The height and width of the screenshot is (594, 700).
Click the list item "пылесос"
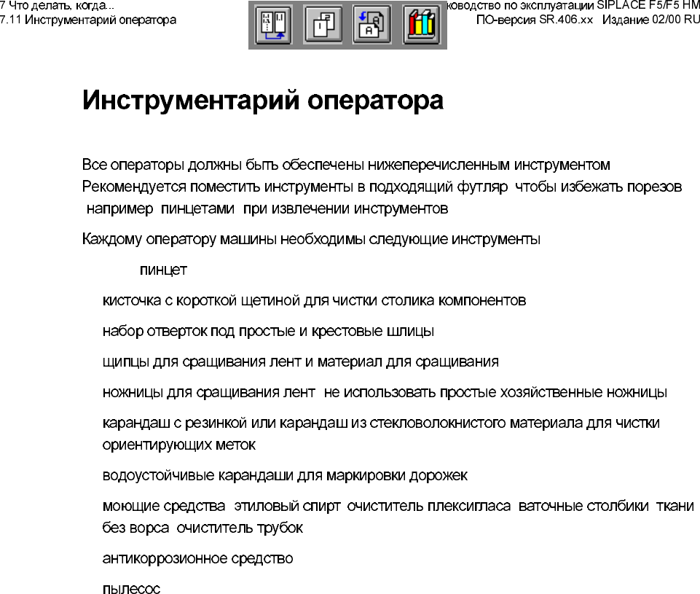click(131, 589)
